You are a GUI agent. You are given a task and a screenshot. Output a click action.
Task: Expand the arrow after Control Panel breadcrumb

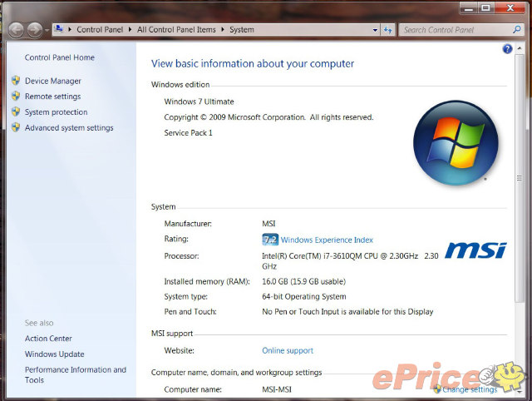(131, 30)
